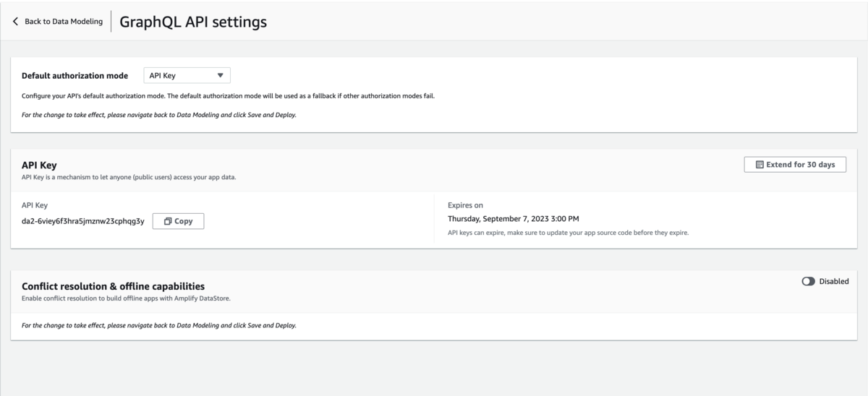Screen dimensions: 868x396
Task: Click the Enable conflict resolution description text
Action: (x=127, y=298)
